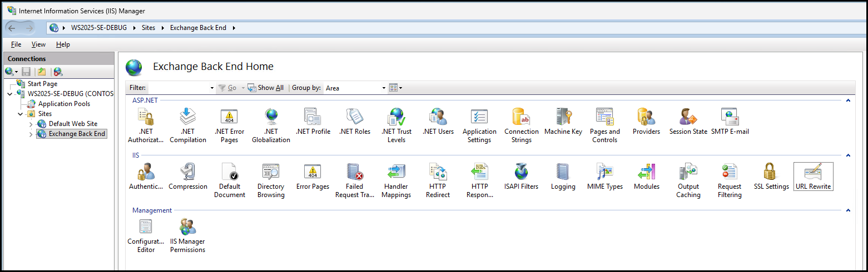Collapse the Management group
The height and width of the screenshot is (272, 868).
pos(848,210)
